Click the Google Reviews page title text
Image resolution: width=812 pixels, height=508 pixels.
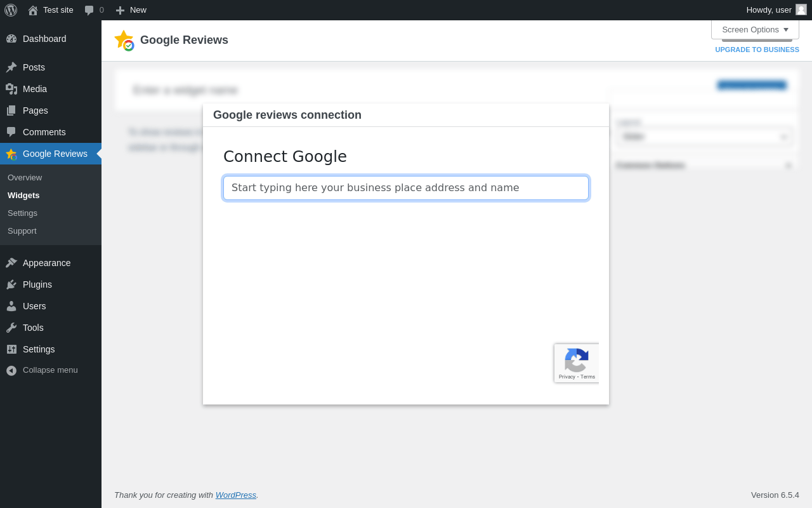point(184,40)
